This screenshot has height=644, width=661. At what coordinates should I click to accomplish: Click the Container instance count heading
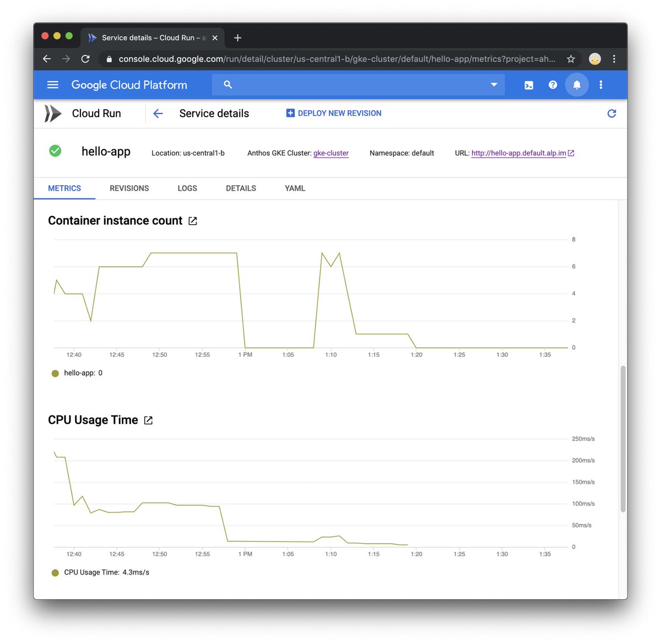click(115, 221)
